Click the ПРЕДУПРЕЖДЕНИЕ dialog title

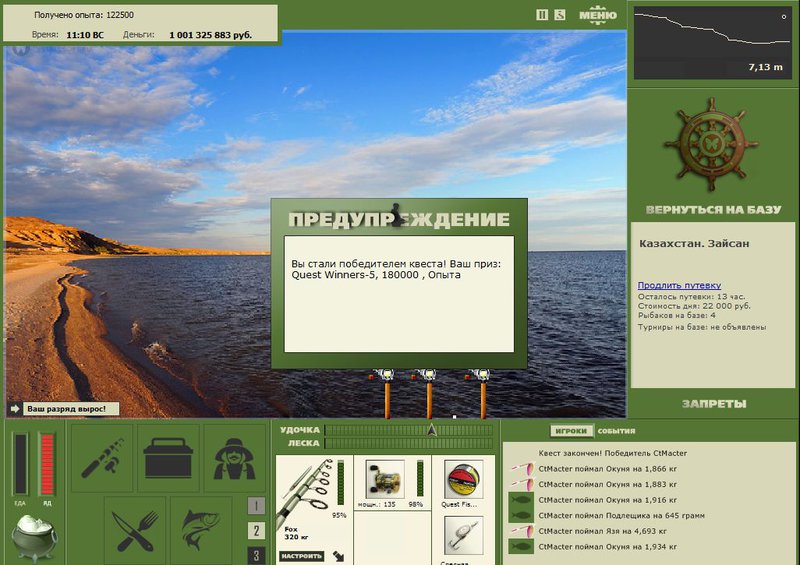(x=399, y=219)
